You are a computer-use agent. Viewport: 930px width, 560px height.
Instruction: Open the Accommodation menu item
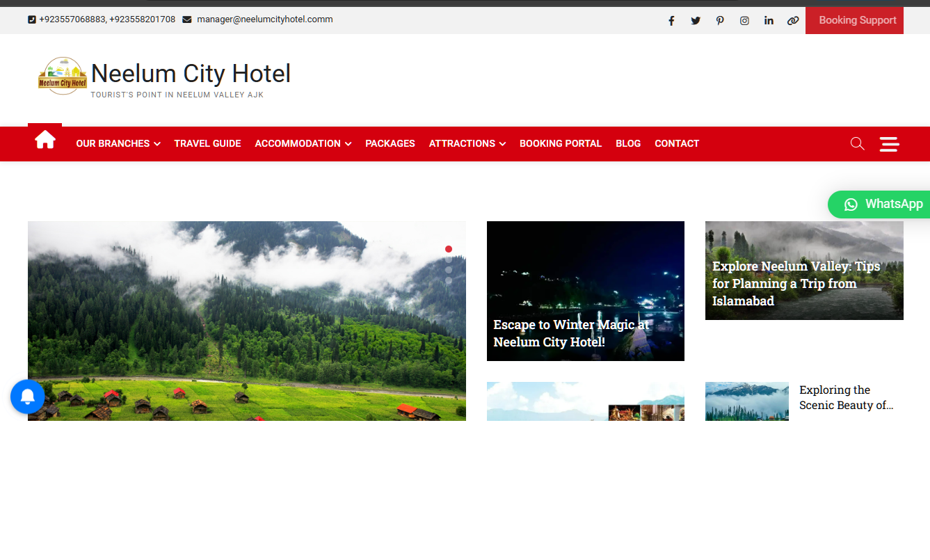(x=298, y=143)
